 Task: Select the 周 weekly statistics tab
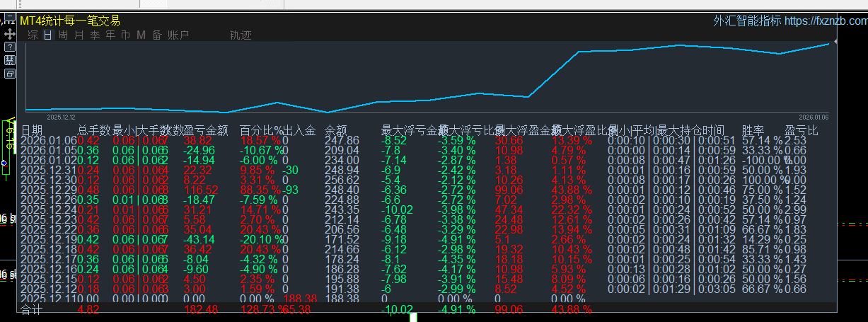click(64, 35)
